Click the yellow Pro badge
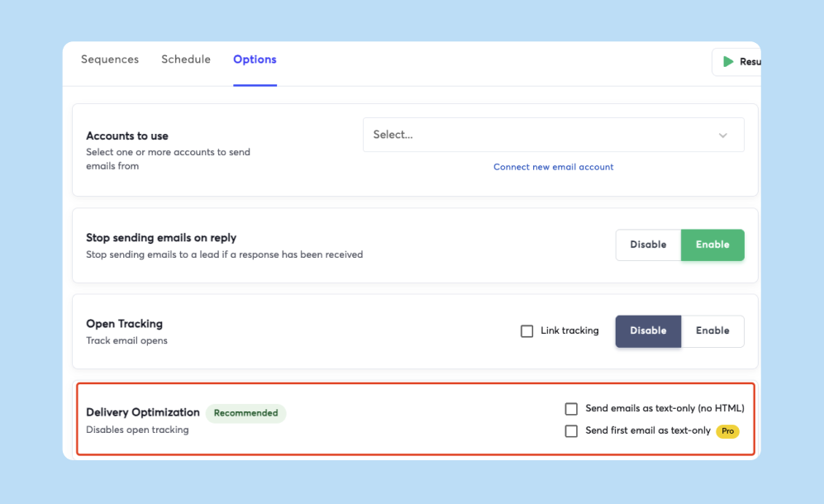Viewport: 824px width, 504px height. coord(727,431)
